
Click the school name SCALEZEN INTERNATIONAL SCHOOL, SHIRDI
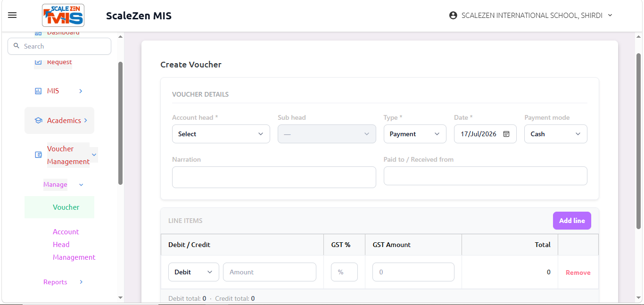pos(532,16)
